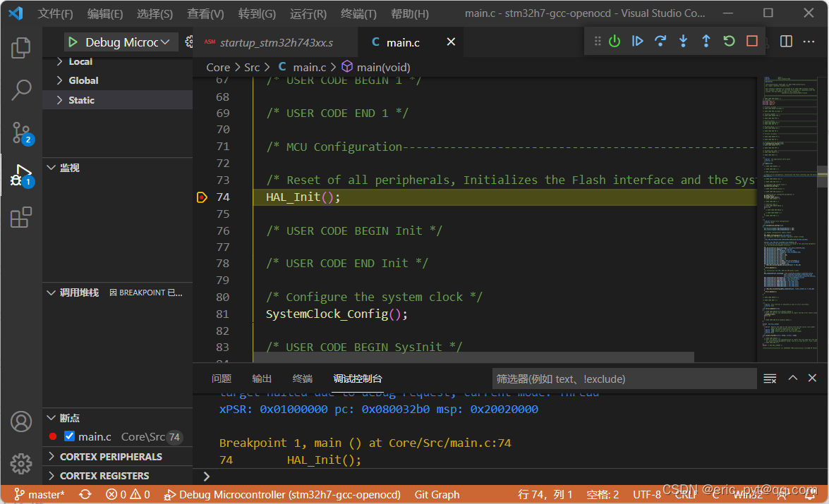Switch to the 问题 problems panel tab

coord(221,379)
